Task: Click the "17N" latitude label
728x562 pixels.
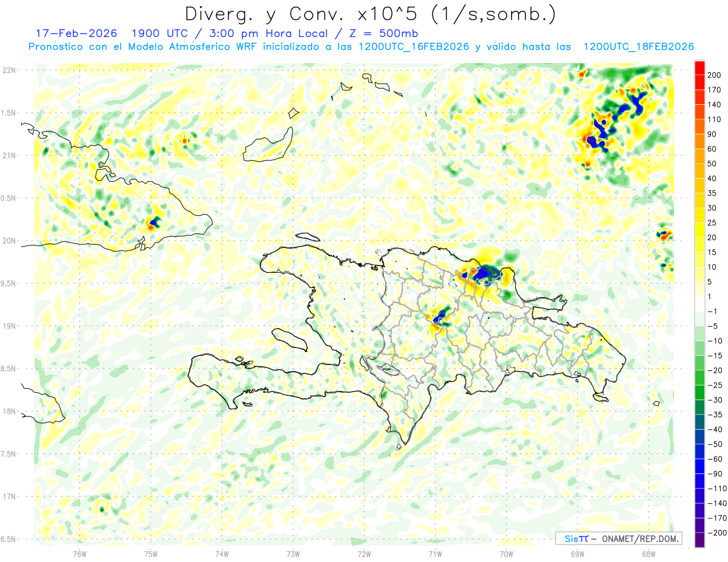Action: [8, 497]
